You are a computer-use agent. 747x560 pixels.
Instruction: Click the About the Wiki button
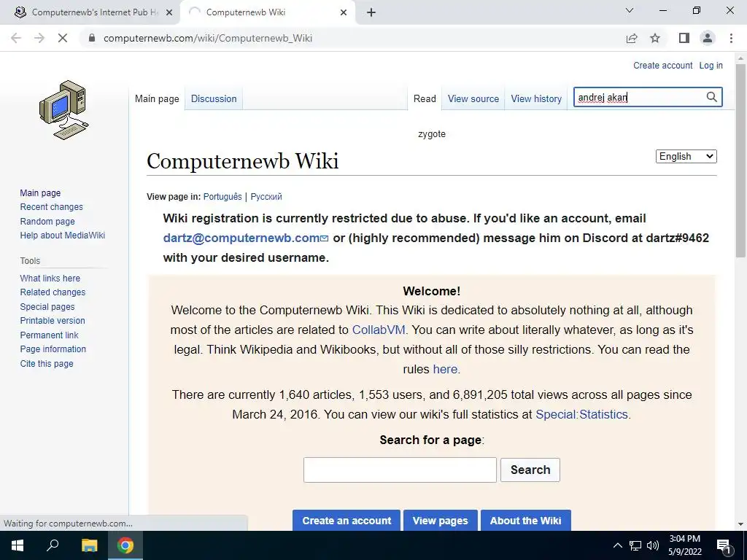coord(525,521)
